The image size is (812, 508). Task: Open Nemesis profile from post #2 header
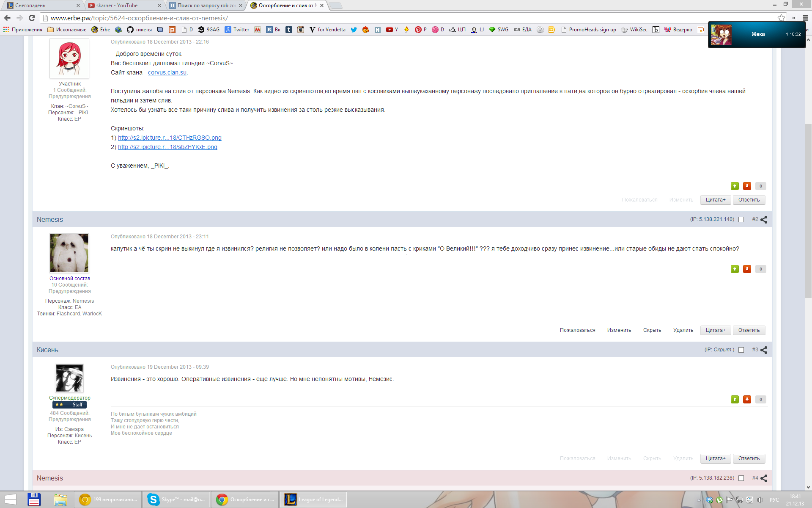(50, 219)
